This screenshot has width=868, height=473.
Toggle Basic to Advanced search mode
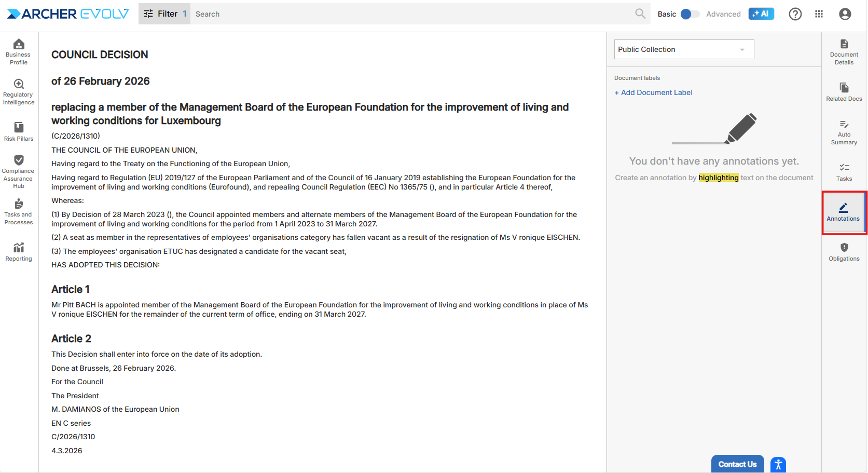(x=690, y=14)
